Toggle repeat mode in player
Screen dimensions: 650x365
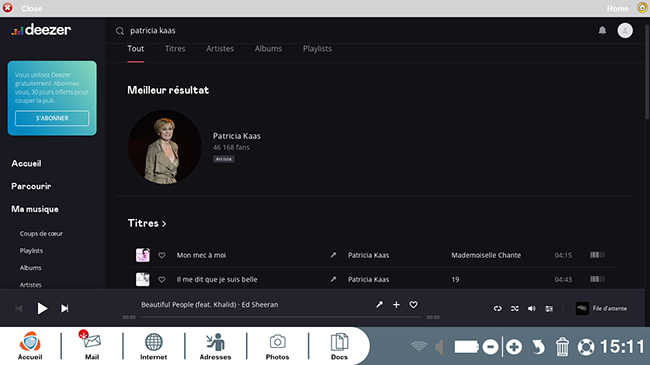pos(497,308)
